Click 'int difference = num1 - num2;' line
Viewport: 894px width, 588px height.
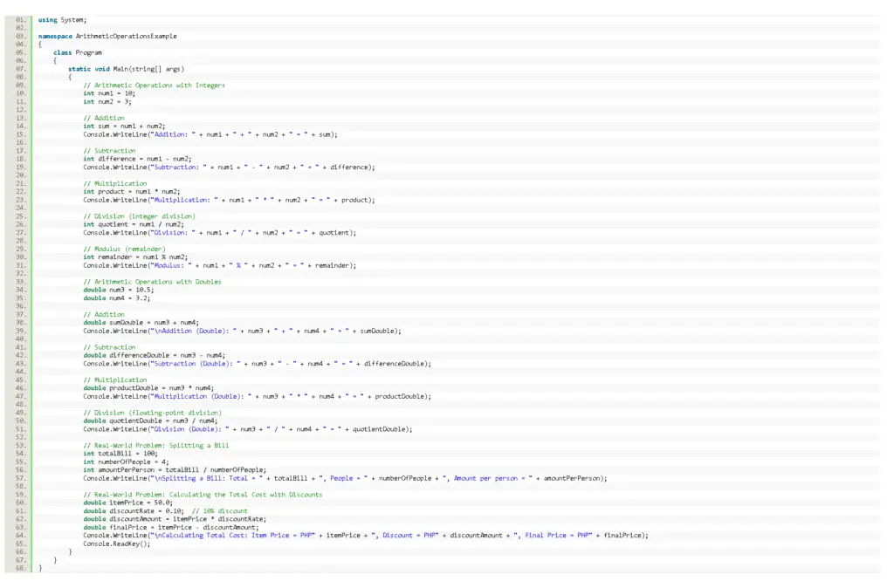point(137,160)
